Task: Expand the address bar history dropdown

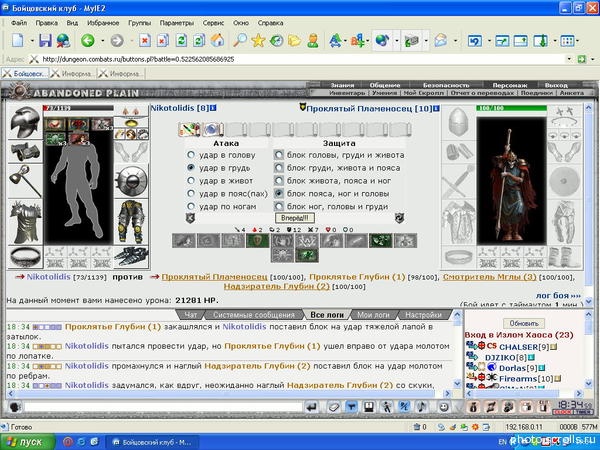Action: click(569, 59)
